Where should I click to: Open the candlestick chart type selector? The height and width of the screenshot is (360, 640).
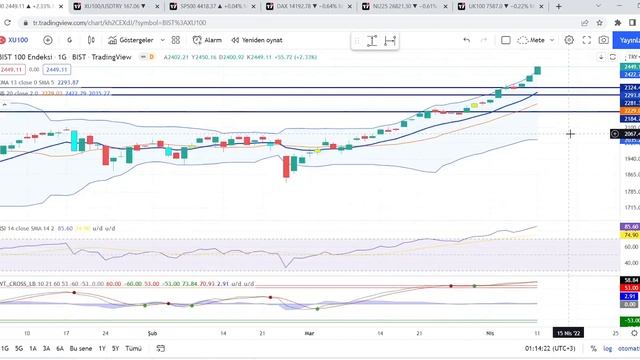(x=91, y=40)
